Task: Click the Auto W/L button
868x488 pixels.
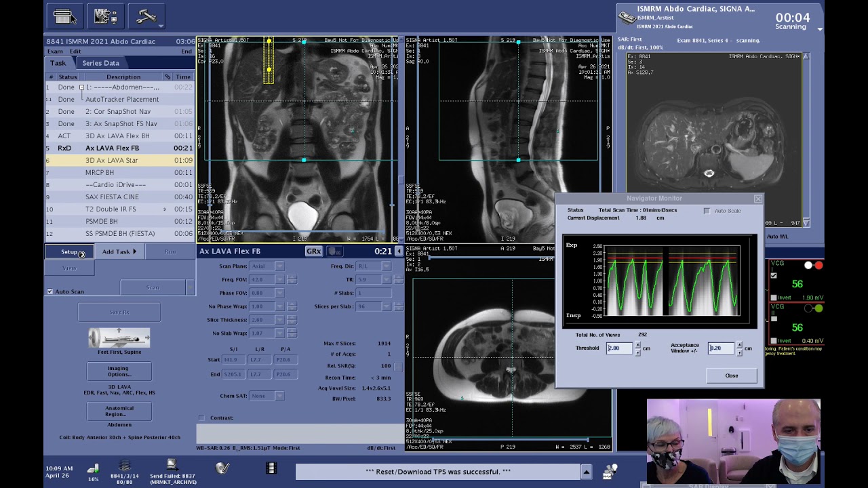Action: [776, 237]
